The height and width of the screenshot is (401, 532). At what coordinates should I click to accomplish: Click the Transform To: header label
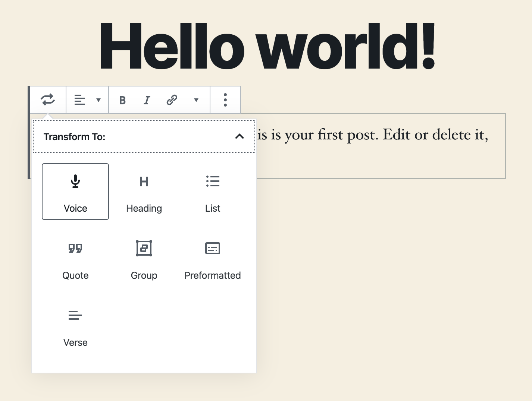(x=75, y=137)
